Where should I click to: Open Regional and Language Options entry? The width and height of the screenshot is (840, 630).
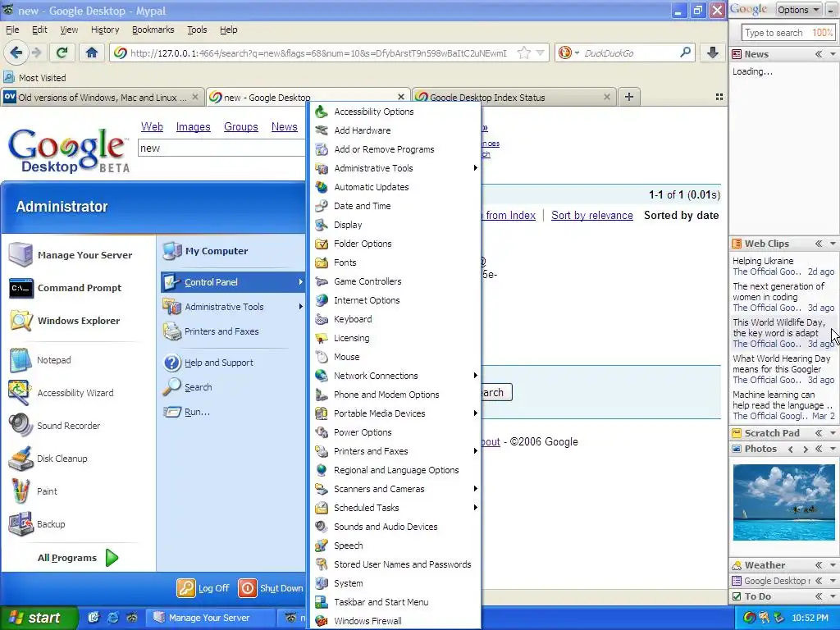pyautogui.click(x=396, y=470)
